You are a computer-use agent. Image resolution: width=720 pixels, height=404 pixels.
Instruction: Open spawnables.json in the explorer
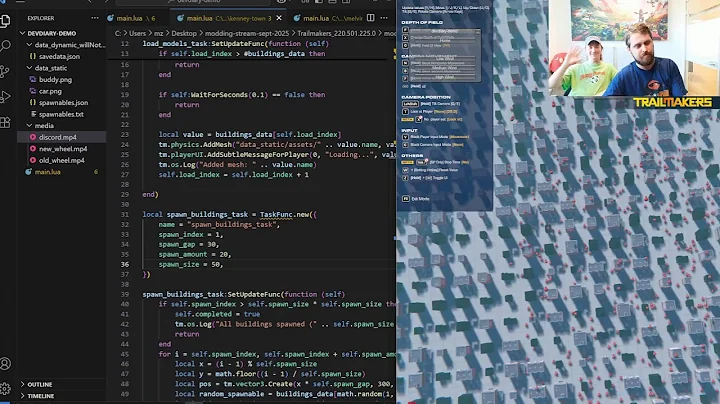[62, 102]
